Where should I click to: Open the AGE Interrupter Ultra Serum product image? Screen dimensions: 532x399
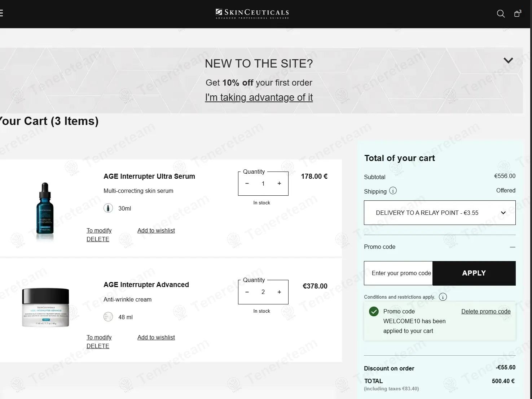pos(45,212)
